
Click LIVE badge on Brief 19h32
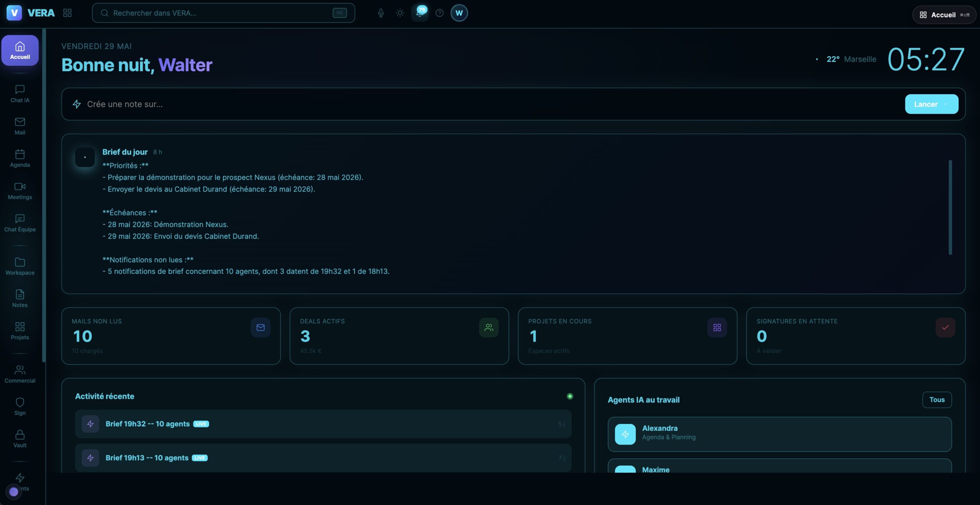pos(201,424)
